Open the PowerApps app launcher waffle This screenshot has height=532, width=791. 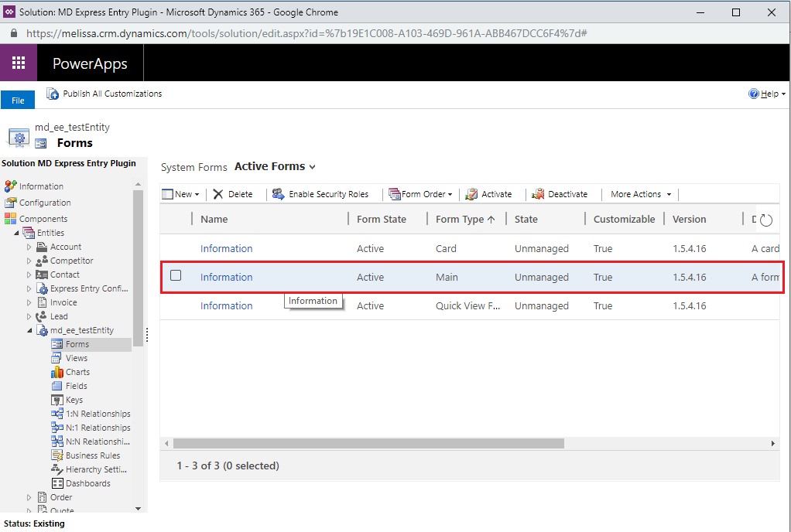tap(19, 63)
